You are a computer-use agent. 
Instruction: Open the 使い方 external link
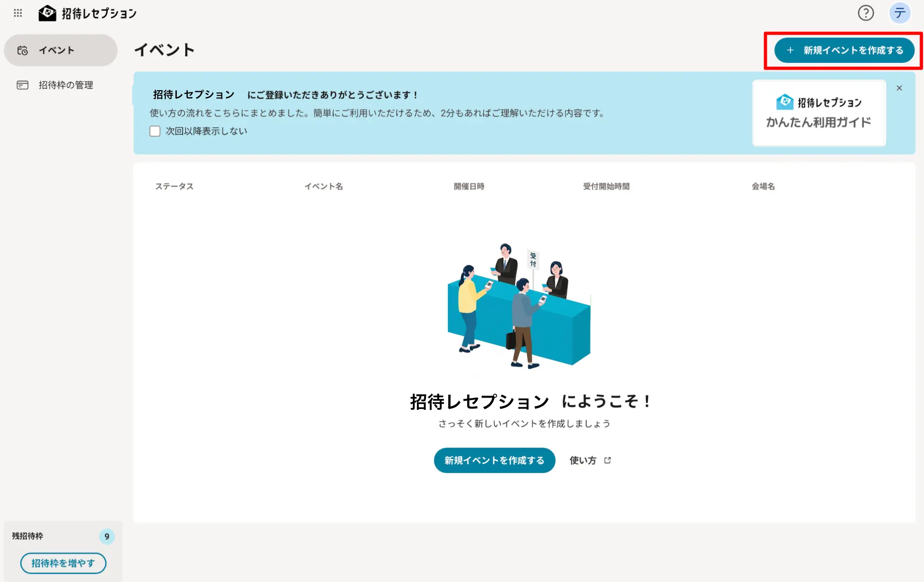coord(590,460)
